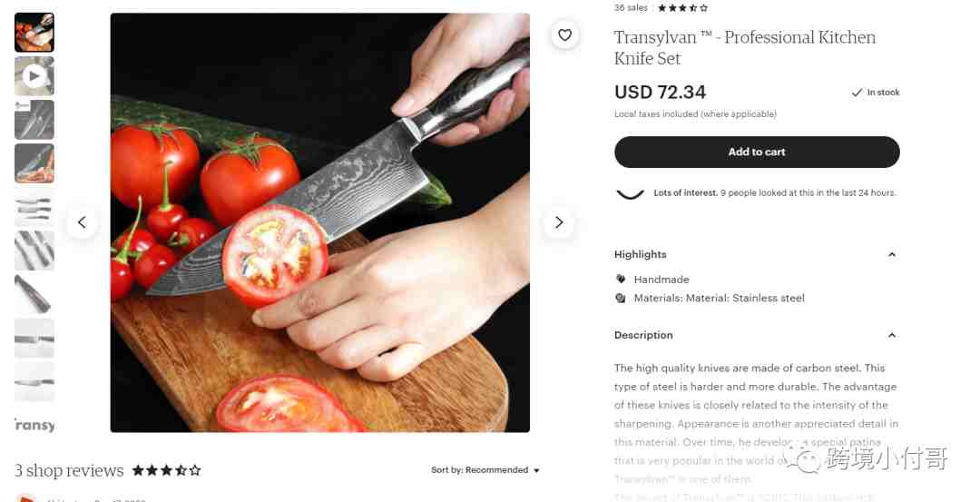Play the product video thumbnail

point(34,76)
